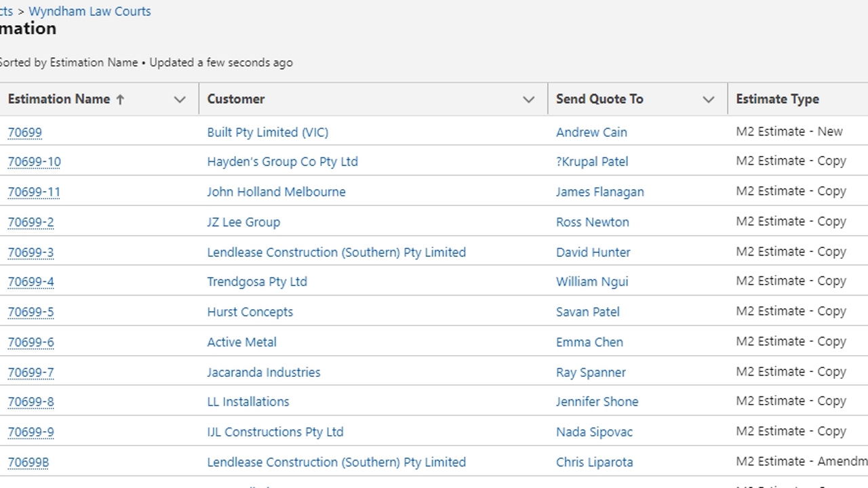
Task: Go to customer JZ Lee Group
Action: (x=243, y=222)
